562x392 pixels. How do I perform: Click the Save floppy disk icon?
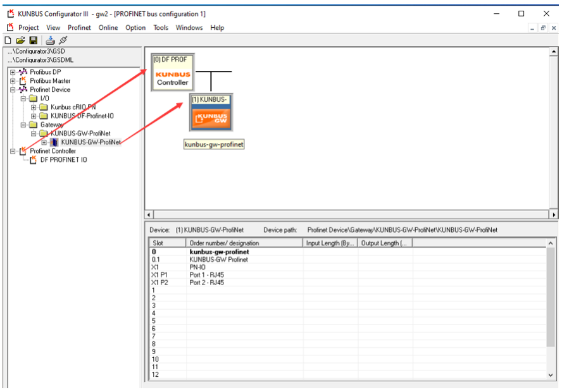point(34,40)
